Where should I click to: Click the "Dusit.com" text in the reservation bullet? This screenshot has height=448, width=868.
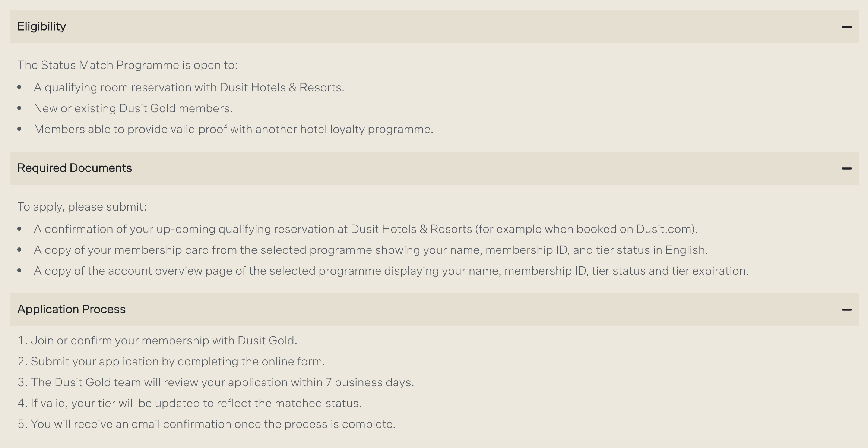664,229
